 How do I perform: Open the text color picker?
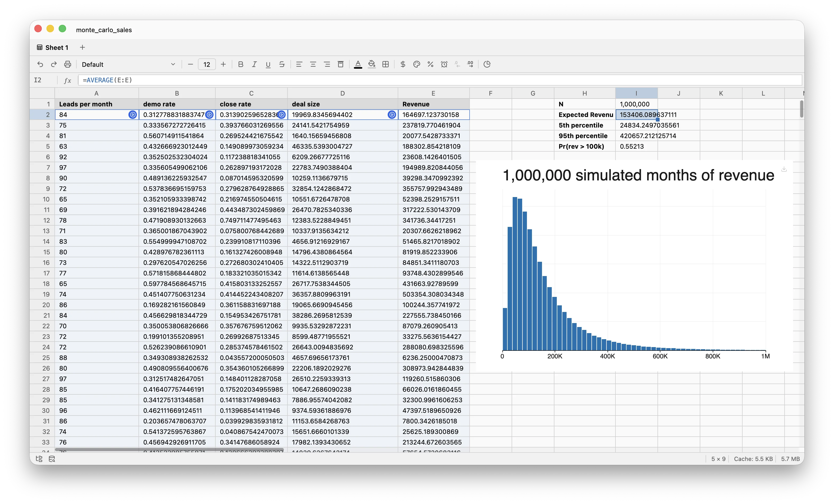(x=358, y=64)
